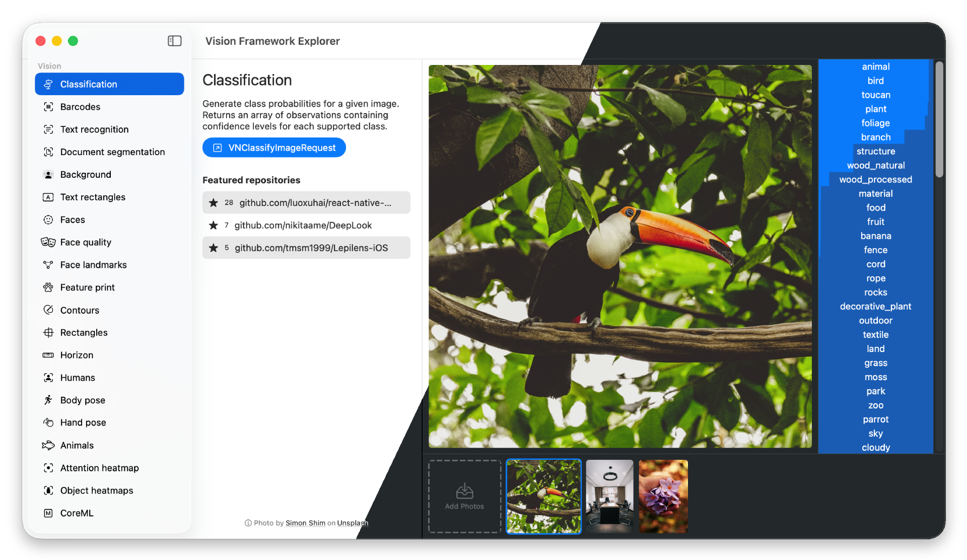Click the classification results scrollbar
This screenshot has height=560, width=967.
pos(939,120)
